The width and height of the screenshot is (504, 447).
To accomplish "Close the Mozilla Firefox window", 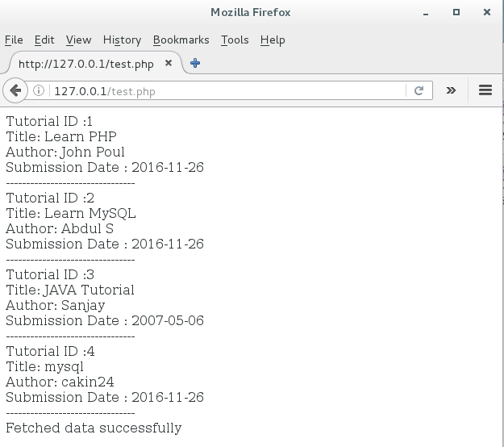I will point(486,12).
